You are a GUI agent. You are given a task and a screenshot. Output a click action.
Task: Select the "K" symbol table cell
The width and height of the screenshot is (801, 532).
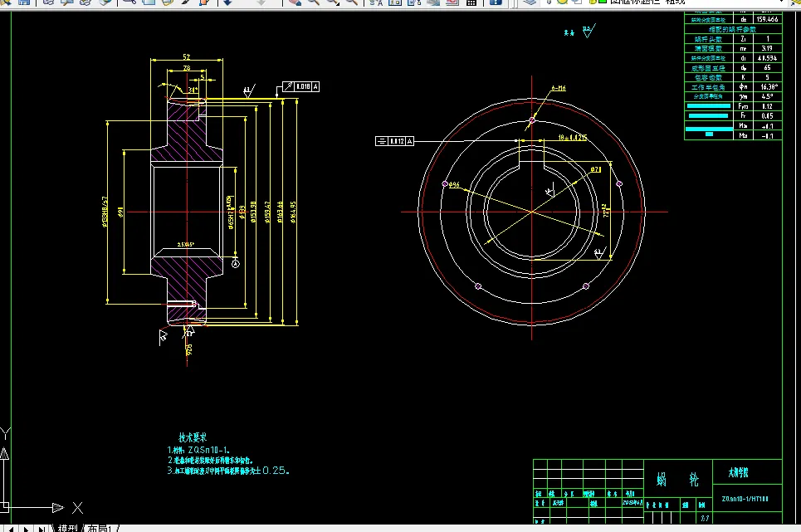click(743, 78)
